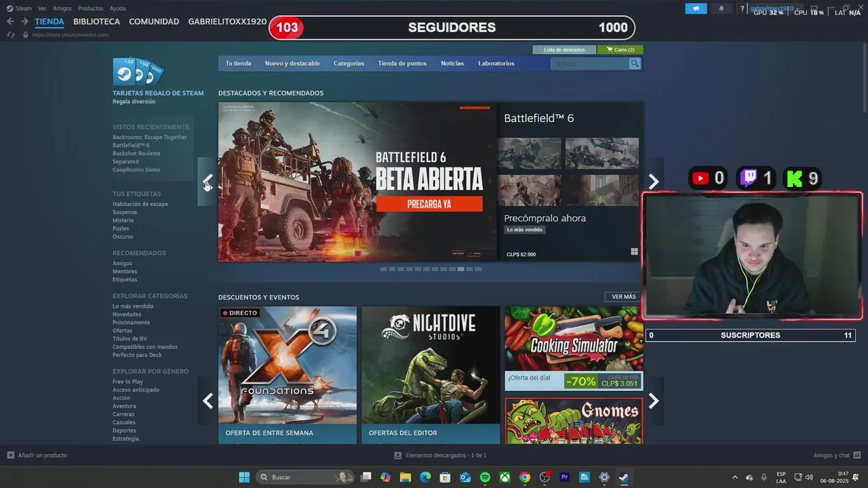Show next featured game with right carousel arrow
Image resolution: width=868 pixels, height=488 pixels.
pos(654,182)
